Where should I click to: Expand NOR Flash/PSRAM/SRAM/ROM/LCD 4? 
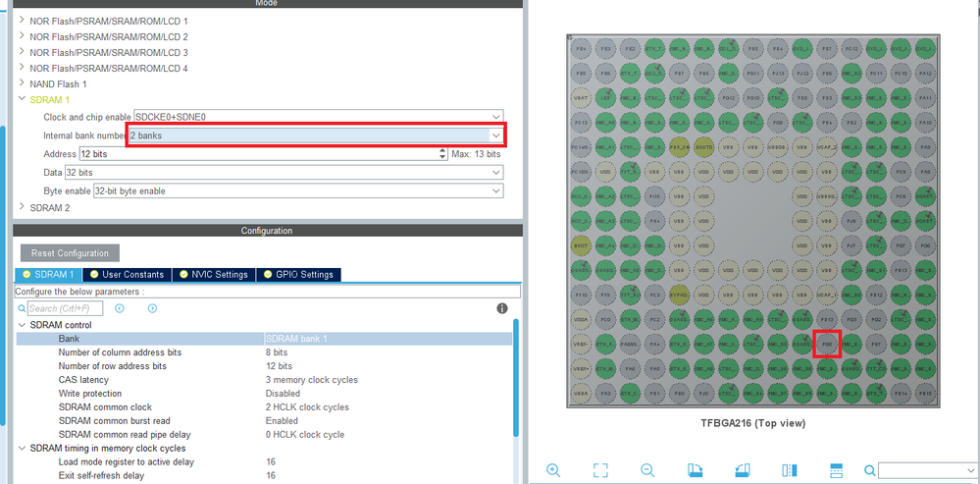tap(23, 68)
